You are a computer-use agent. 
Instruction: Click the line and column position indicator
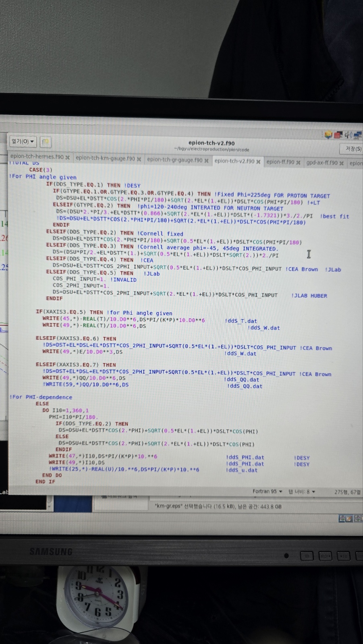347,492
